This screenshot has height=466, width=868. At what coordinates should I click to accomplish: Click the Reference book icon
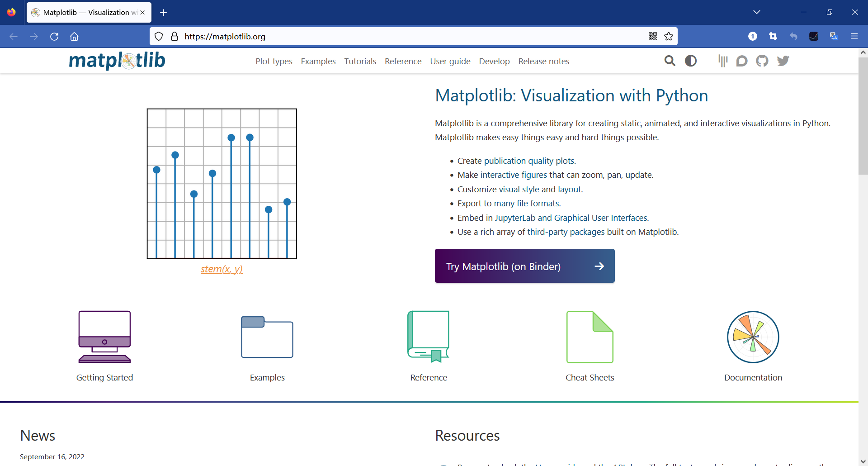coord(429,337)
